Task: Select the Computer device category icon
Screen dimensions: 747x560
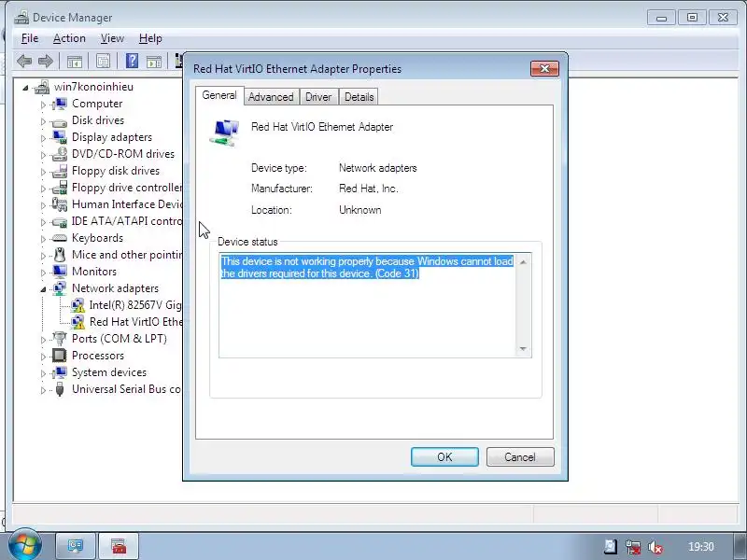Action: (60, 104)
